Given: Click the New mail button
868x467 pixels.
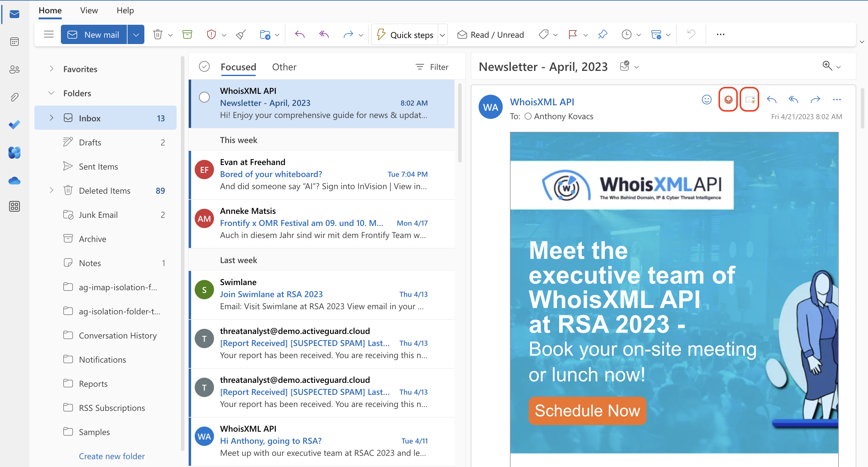Looking at the screenshot, I should point(94,34).
